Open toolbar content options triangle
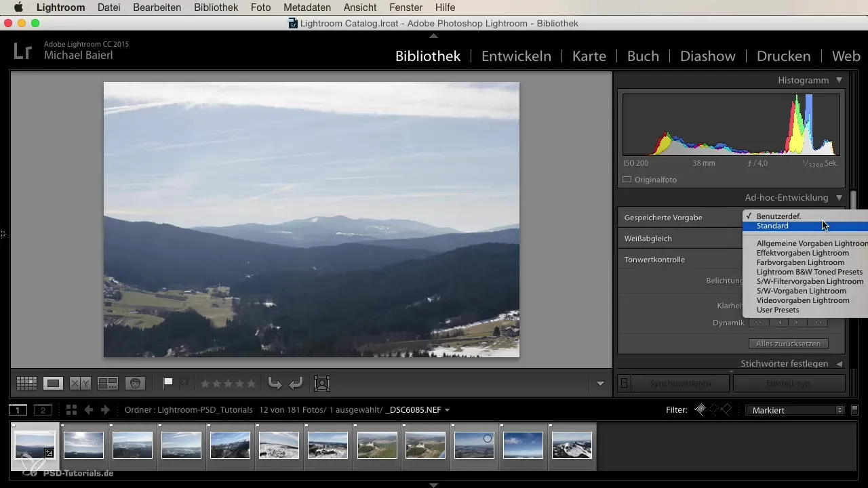The width and height of the screenshot is (868, 488). click(x=600, y=384)
